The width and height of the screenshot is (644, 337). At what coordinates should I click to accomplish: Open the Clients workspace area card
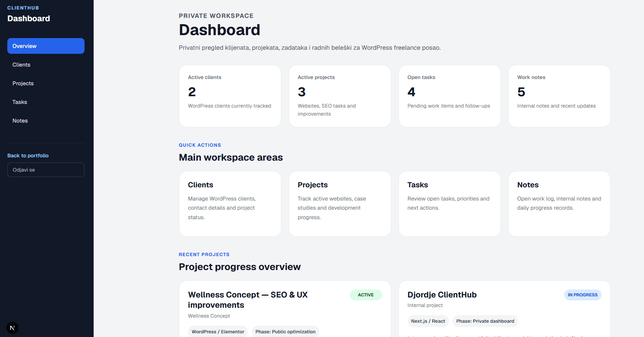click(230, 204)
